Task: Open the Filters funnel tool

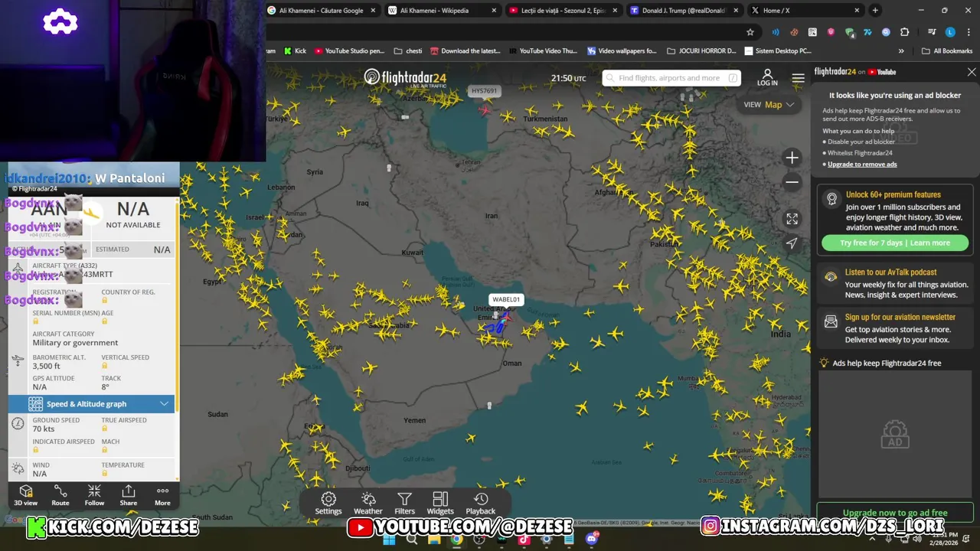Action: pyautogui.click(x=404, y=504)
